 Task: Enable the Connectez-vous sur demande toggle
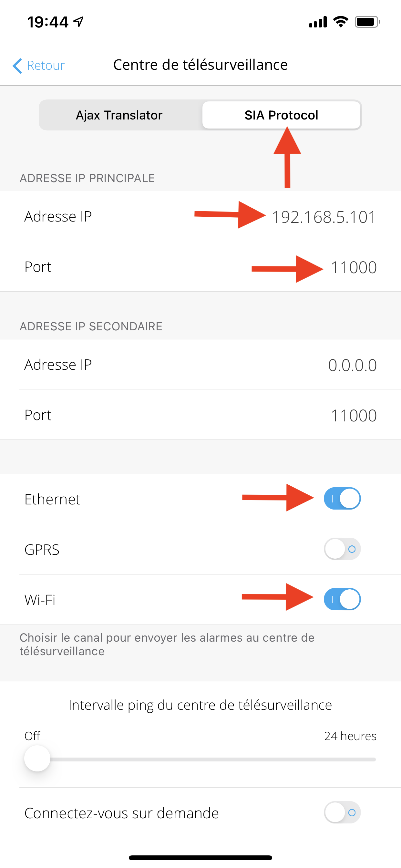point(342,812)
